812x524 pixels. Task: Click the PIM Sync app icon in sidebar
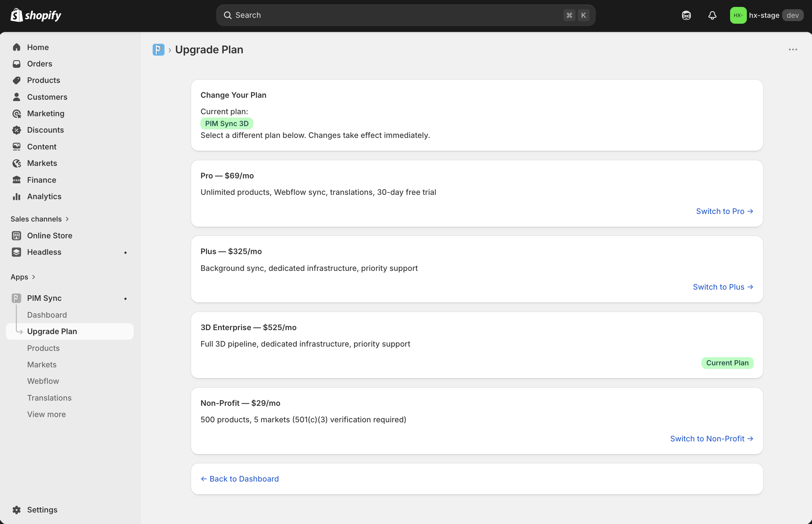tap(17, 298)
